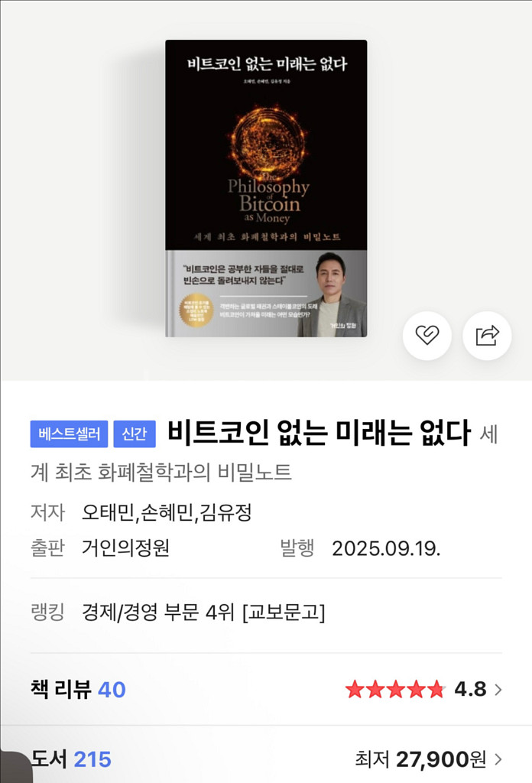The height and width of the screenshot is (783, 532).
Task: Tap the publication date 2025.09.19.
Action: [386, 548]
